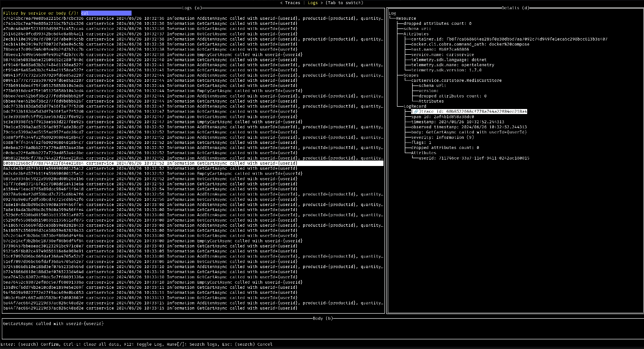Select the bdc7f33b183 AddItemAsync log row
Screen dimensions: 644x349
pyautogui.click(x=193, y=106)
